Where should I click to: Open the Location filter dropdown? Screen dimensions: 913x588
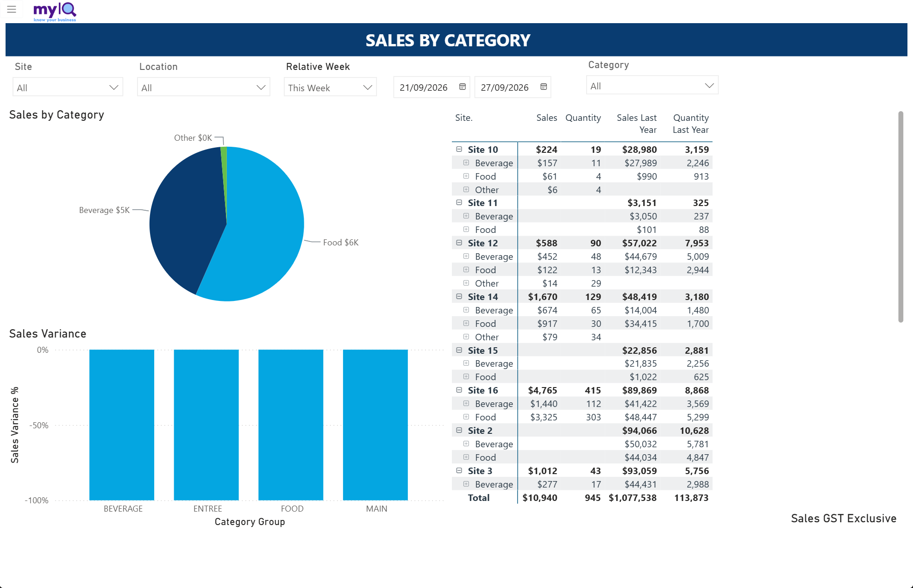point(204,88)
